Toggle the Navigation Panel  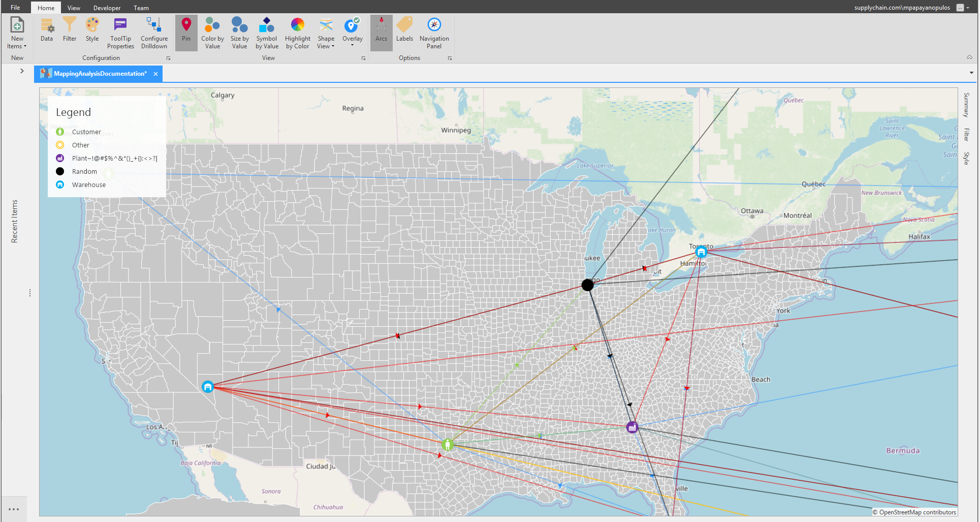[434, 33]
